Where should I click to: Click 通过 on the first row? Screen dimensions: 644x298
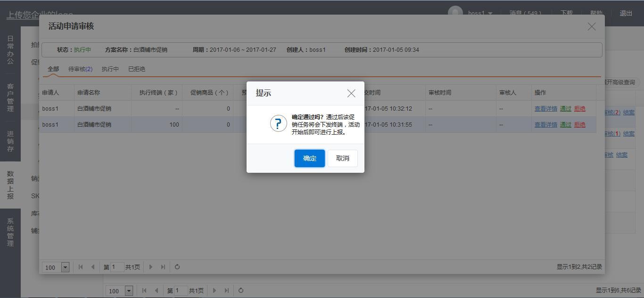(565, 109)
